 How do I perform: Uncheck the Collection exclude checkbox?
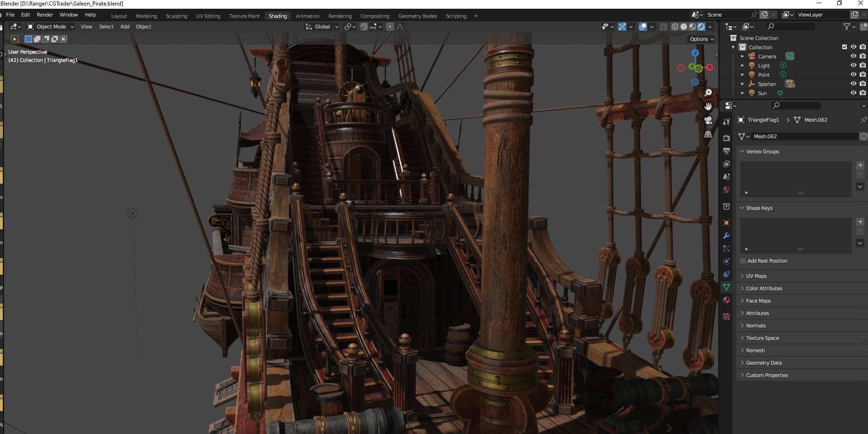pos(845,47)
